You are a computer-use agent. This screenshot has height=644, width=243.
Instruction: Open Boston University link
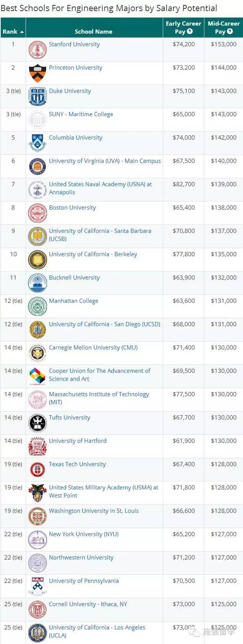[x=72, y=208]
